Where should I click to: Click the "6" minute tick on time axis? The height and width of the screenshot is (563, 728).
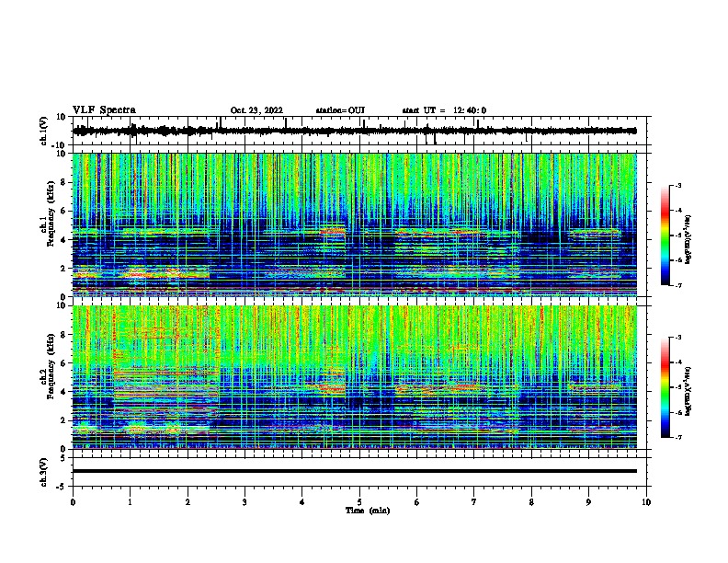tap(417, 502)
